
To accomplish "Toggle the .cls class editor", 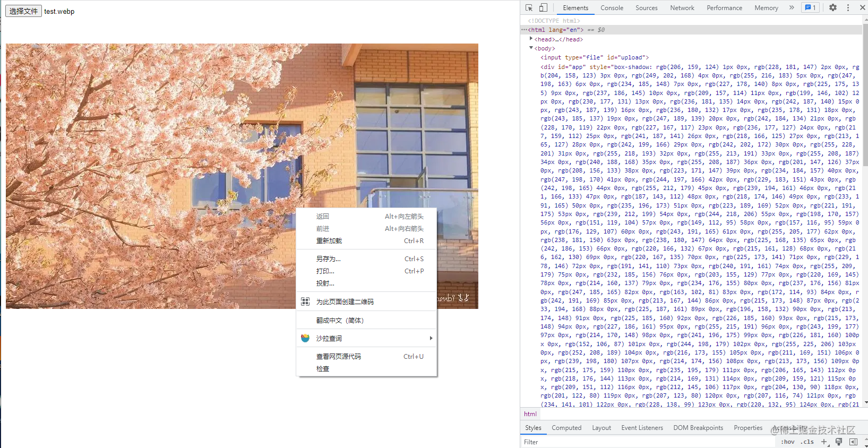I will 808,442.
